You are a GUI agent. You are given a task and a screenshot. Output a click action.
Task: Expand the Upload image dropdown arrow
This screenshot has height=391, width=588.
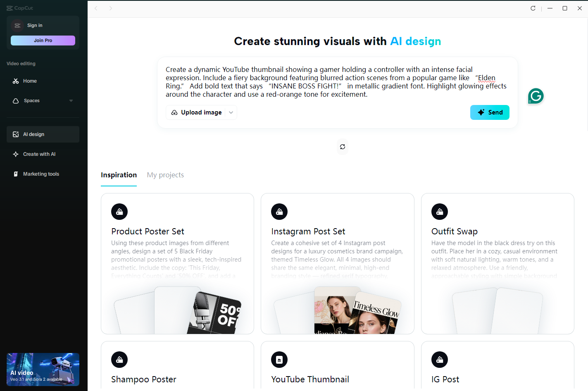(x=231, y=112)
